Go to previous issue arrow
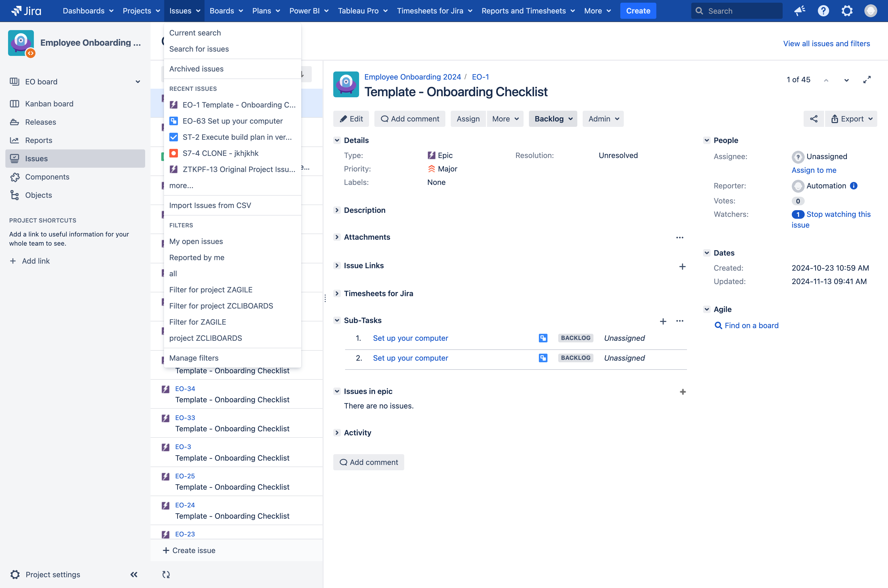Screen dimensions: 888x588 826,80
